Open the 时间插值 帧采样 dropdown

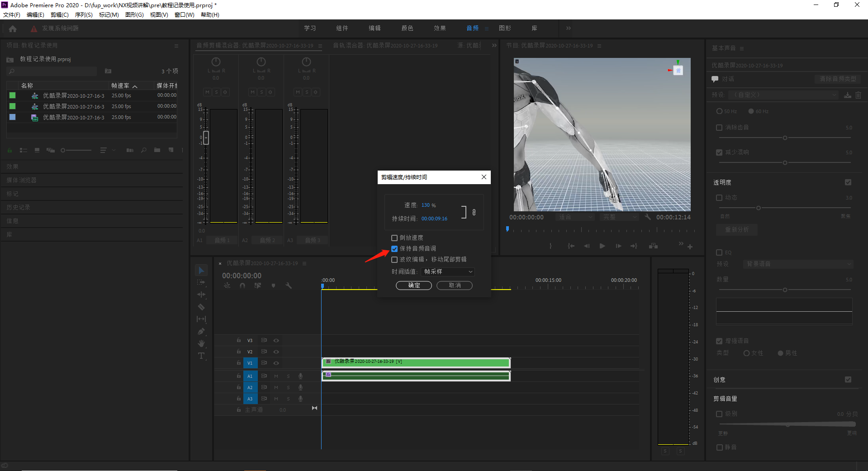[x=448, y=271]
